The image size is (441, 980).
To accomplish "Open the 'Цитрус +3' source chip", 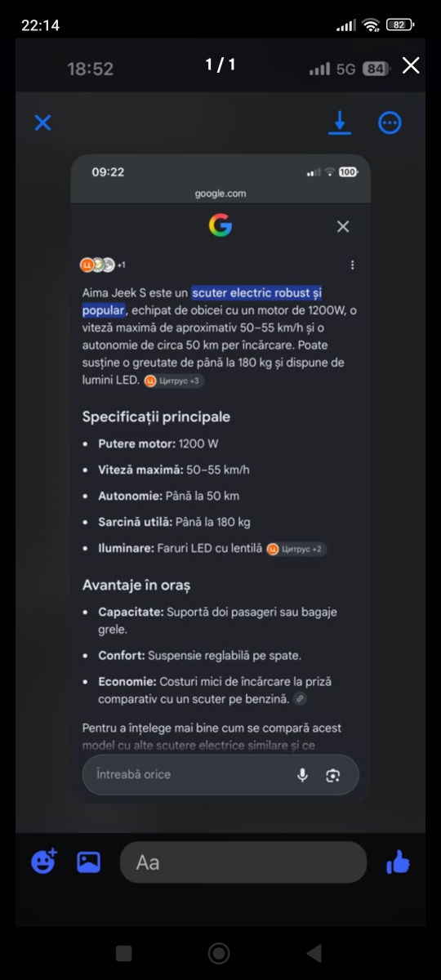I will coord(172,381).
